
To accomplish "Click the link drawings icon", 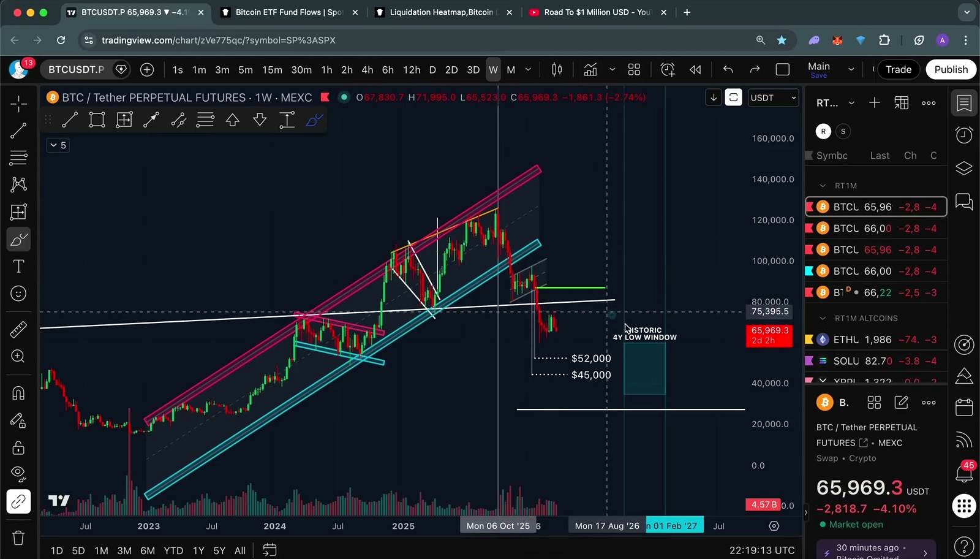I will point(18,502).
